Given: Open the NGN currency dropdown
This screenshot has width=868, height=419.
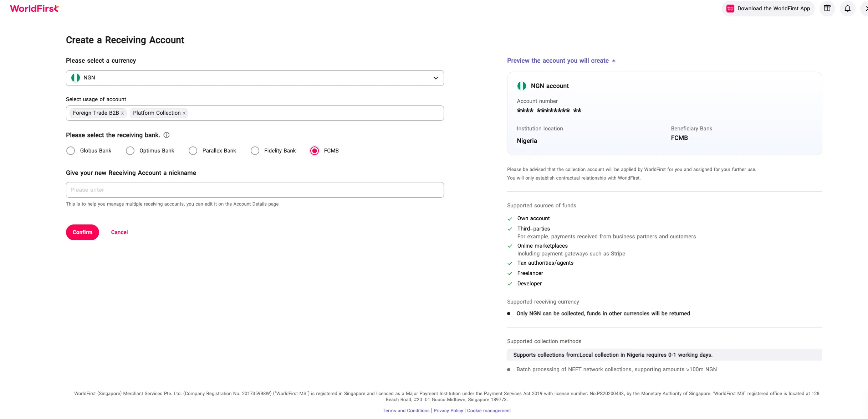Looking at the screenshot, I should point(255,78).
